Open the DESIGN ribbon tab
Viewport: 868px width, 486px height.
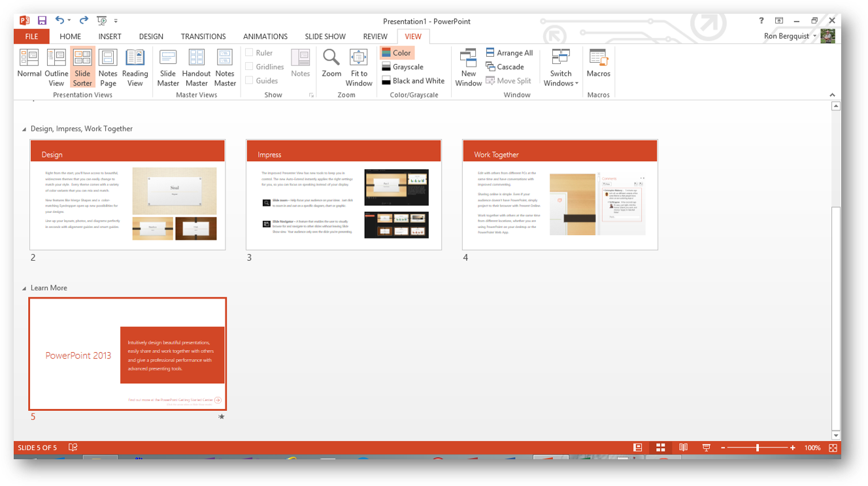pos(151,37)
